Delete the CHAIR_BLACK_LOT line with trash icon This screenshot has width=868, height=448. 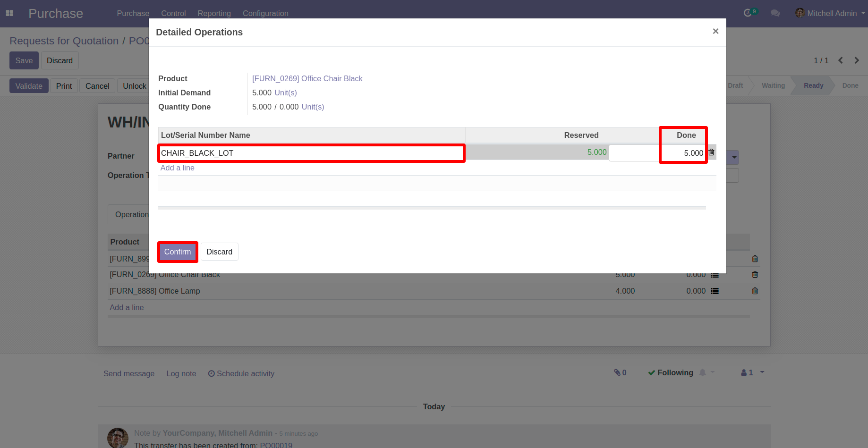711,152
